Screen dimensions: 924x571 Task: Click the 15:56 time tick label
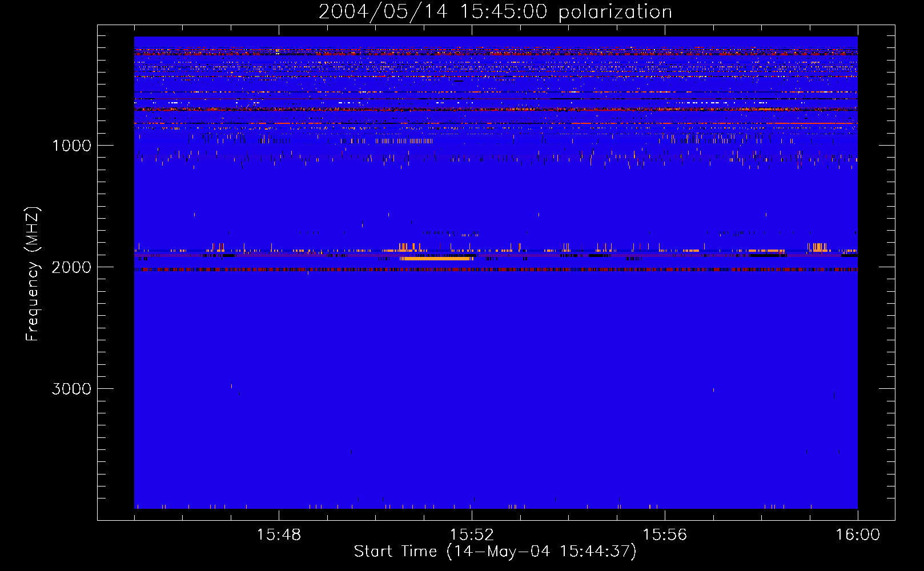point(665,535)
